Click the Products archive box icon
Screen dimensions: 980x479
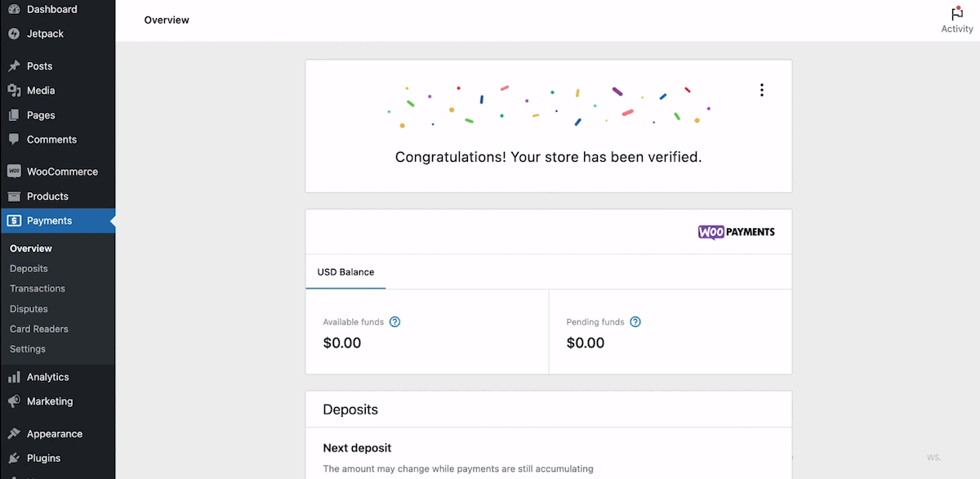point(14,196)
